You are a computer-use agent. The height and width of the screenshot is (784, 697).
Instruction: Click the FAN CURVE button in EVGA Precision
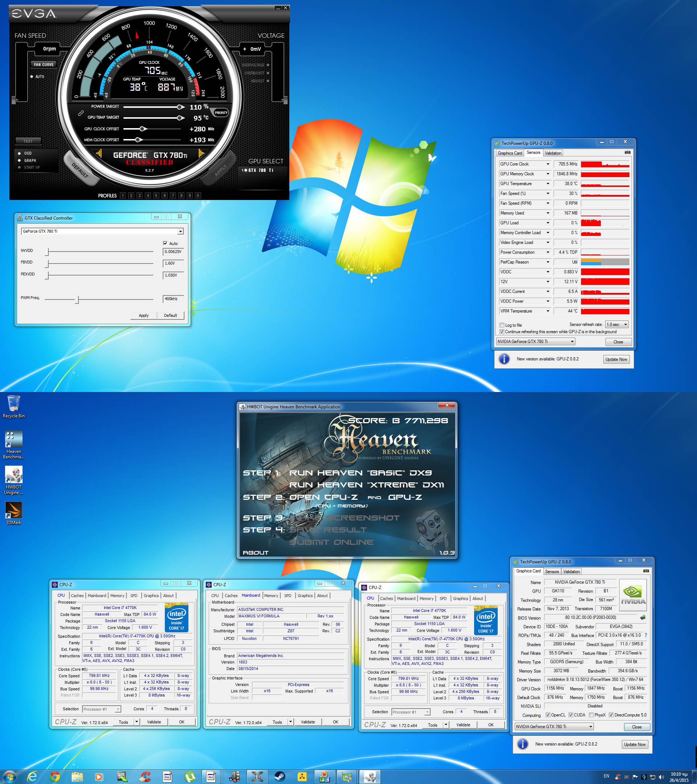click(44, 65)
